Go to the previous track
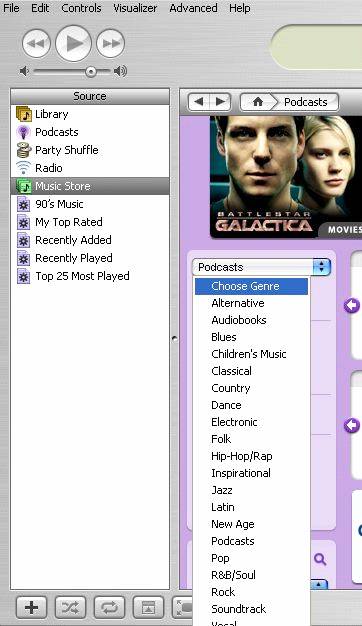 pyautogui.click(x=36, y=43)
